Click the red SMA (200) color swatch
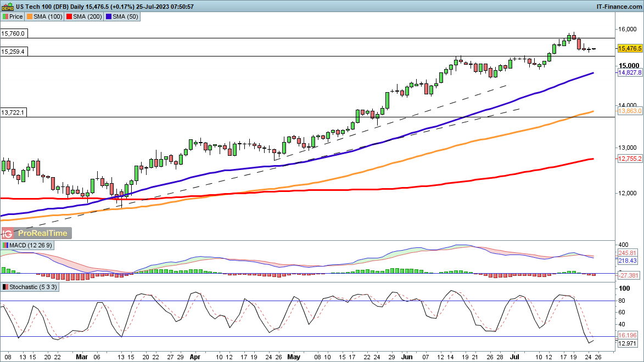 [x=69, y=16]
